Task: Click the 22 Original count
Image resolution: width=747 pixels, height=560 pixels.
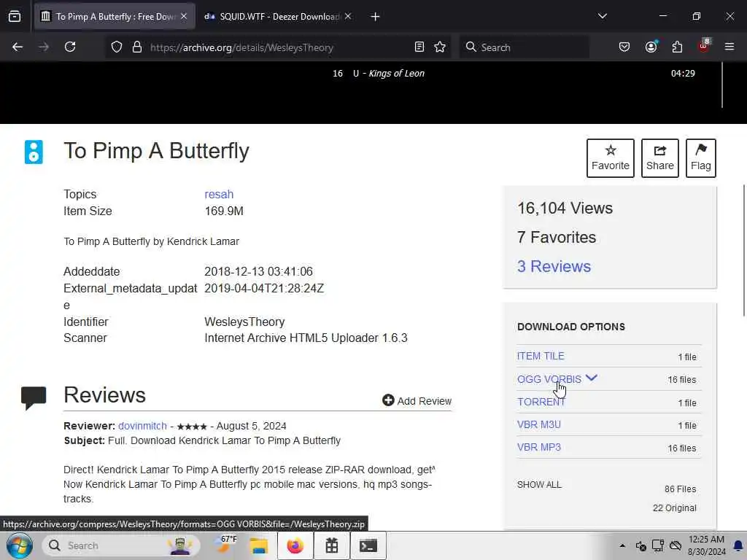Action: [x=675, y=508]
